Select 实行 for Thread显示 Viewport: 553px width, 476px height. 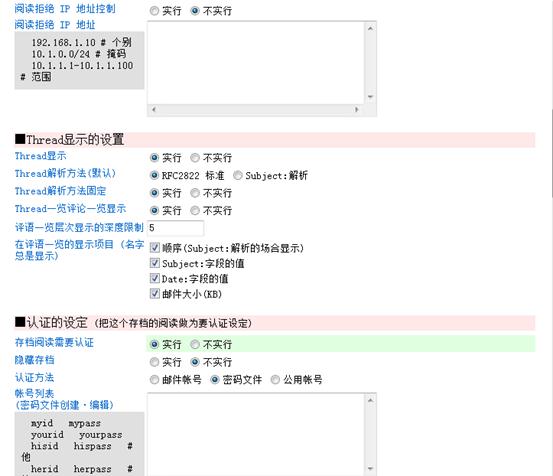pyautogui.click(x=154, y=158)
